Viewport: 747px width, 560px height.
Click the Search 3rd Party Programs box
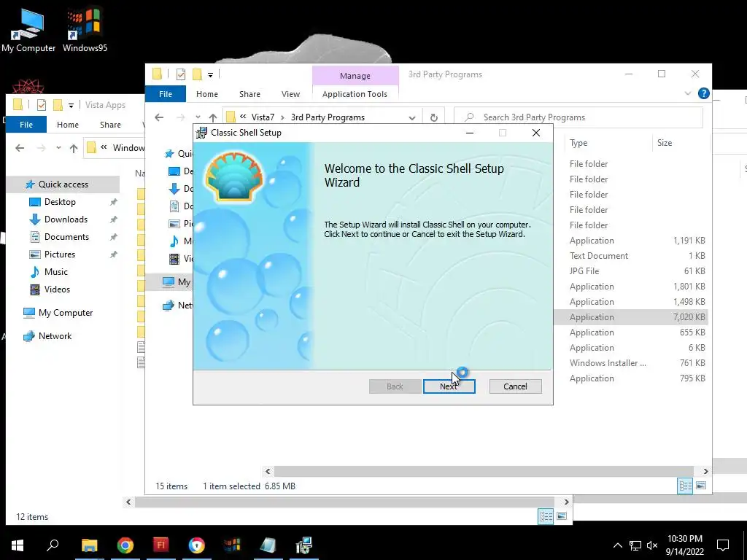tap(578, 117)
